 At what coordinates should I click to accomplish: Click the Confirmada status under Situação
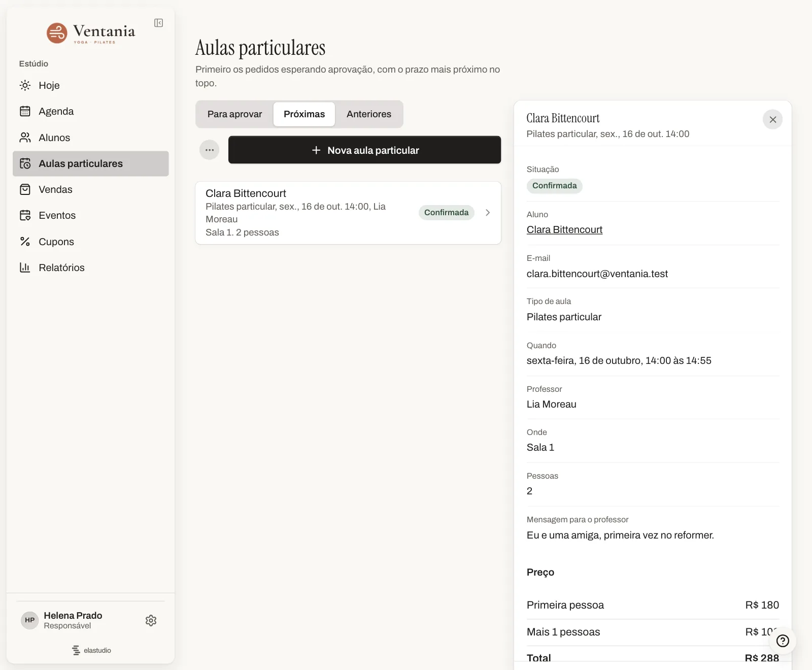(554, 186)
